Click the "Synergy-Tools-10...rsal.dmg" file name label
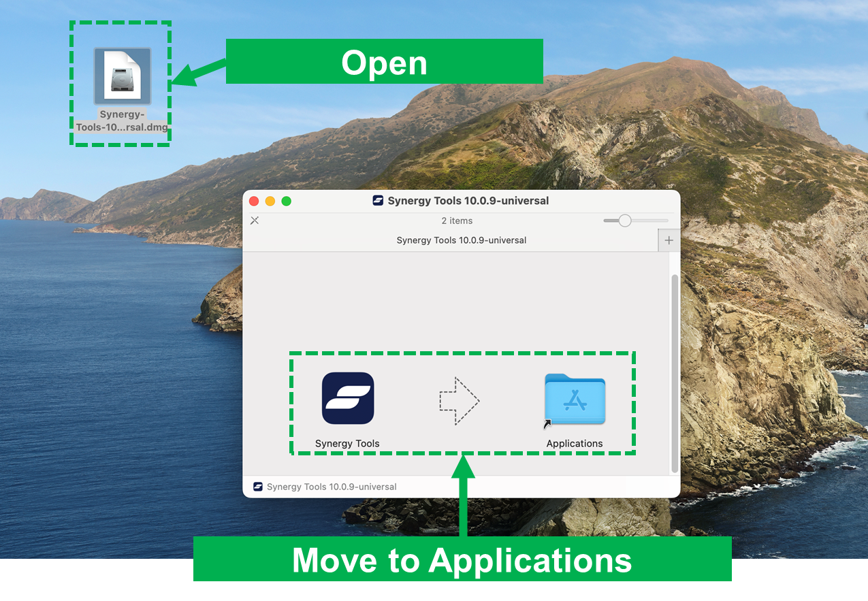The image size is (868, 601). coord(122,120)
